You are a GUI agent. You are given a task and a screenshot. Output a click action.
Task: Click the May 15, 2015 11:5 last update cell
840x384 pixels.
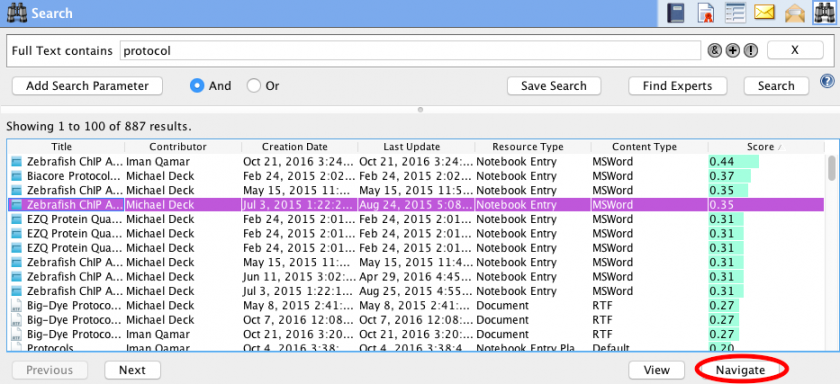(x=416, y=191)
